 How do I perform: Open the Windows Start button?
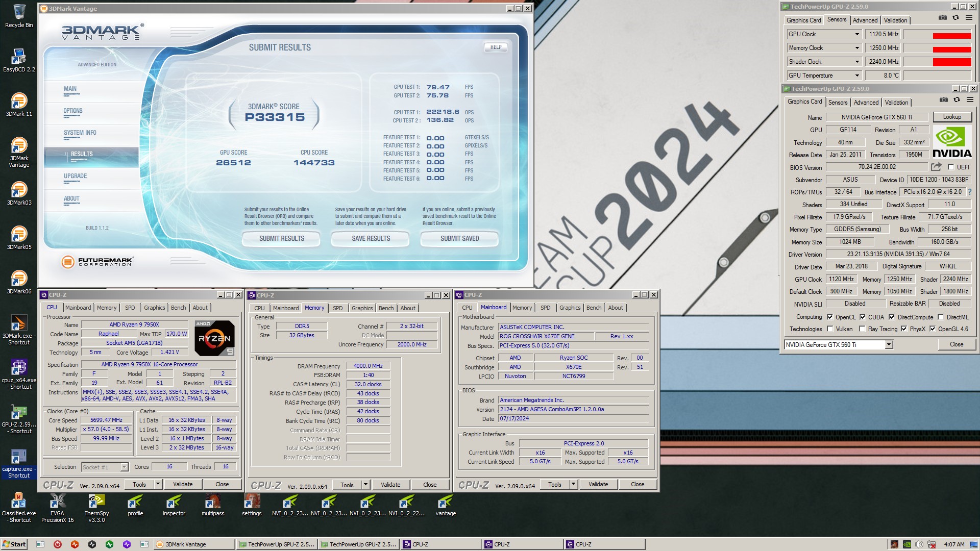pos(14,544)
